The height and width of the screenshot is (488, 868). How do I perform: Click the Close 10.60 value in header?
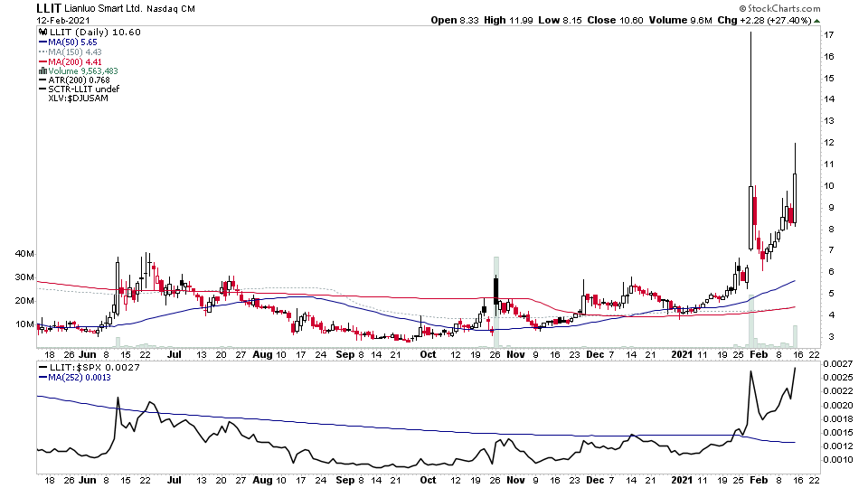pos(615,21)
